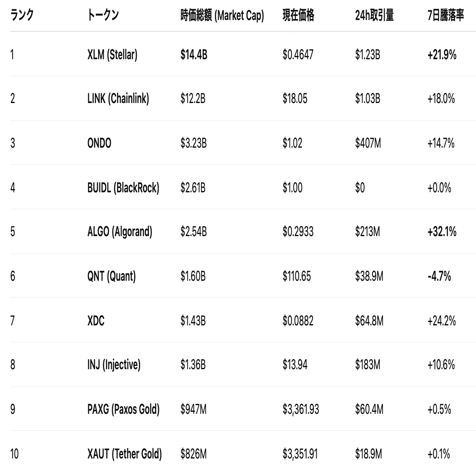Viewport: 476px width, 476px height.
Task: Click the -4.7% change value
Action: tap(439, 276)
